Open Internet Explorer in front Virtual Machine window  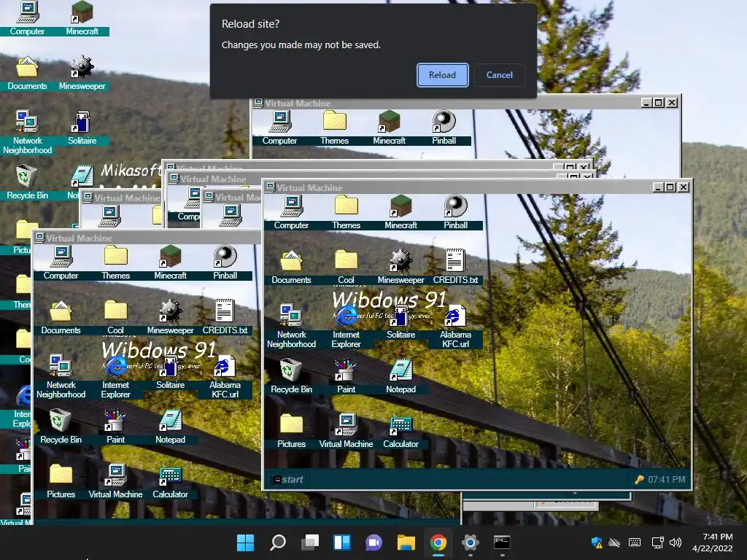pos(346,326)
